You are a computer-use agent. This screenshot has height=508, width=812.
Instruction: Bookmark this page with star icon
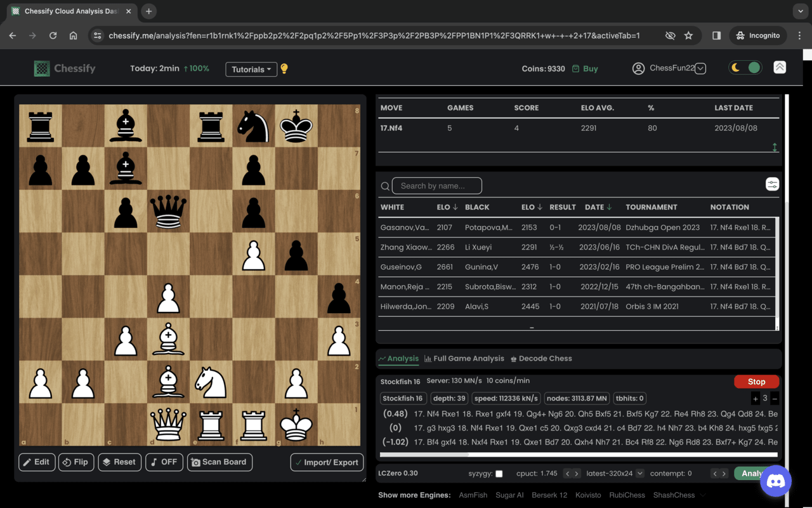click(688, 36)
